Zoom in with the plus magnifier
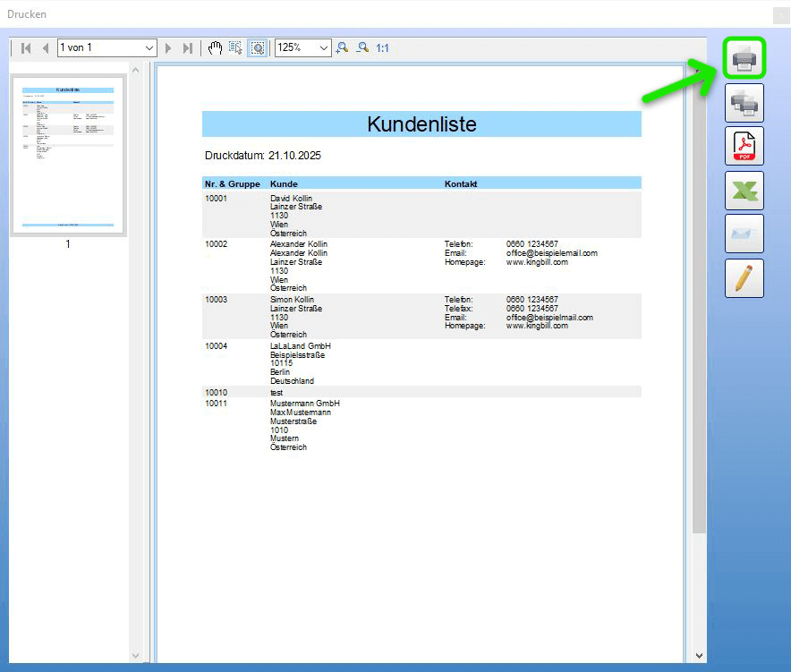The width and height of the screenshot is (791, 672). pos(341,48)
